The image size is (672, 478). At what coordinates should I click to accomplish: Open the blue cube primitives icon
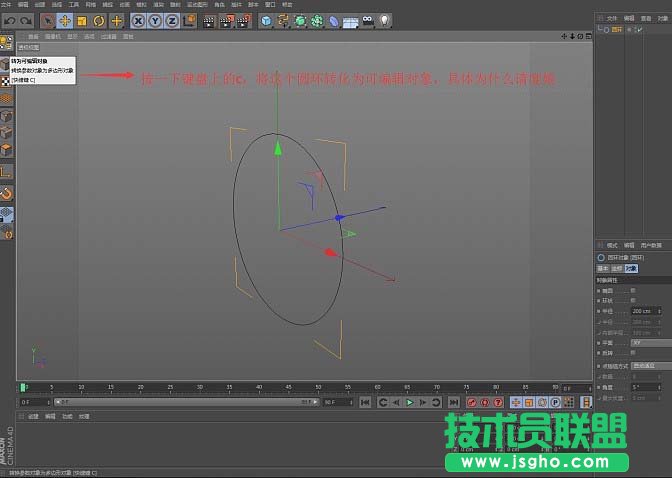(x=266, y=21)
